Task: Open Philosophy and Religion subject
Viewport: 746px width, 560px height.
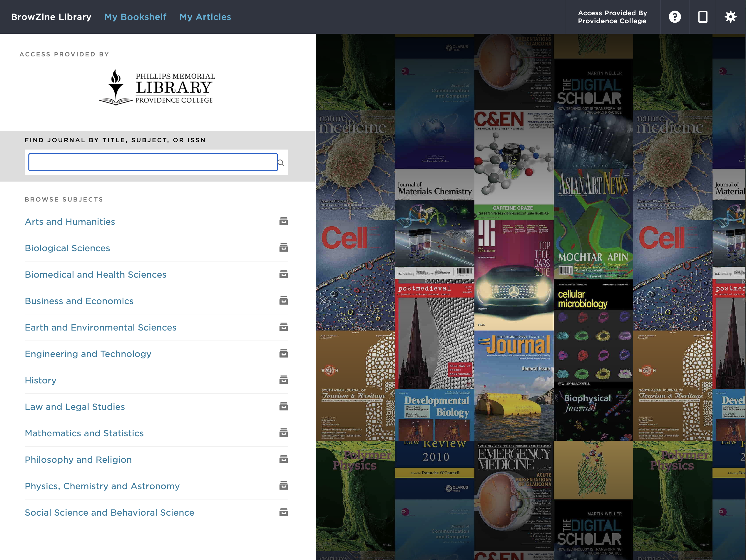Action: [x=78, y=460]
